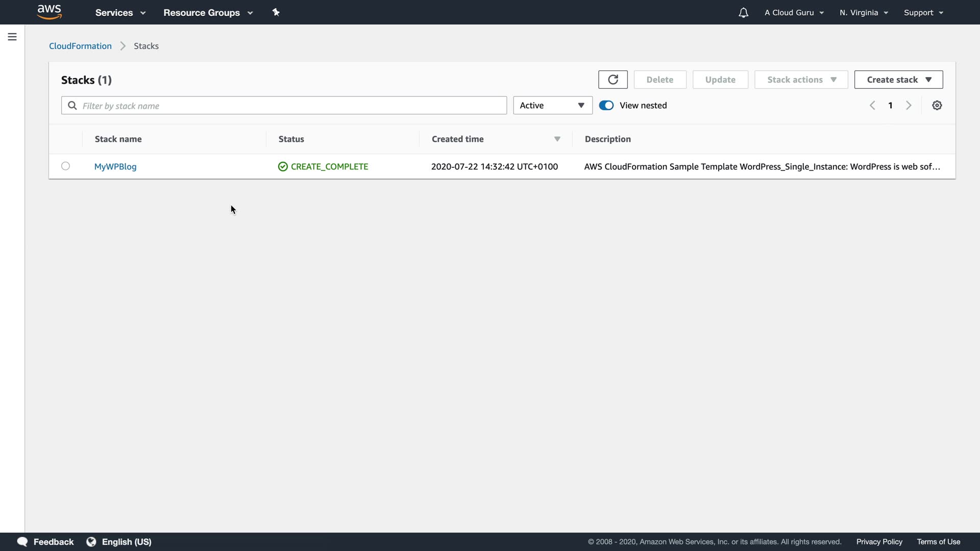Viewport: 980px width, 551px height.
Task: Refresh the stacks list
Action: [612, 80]
